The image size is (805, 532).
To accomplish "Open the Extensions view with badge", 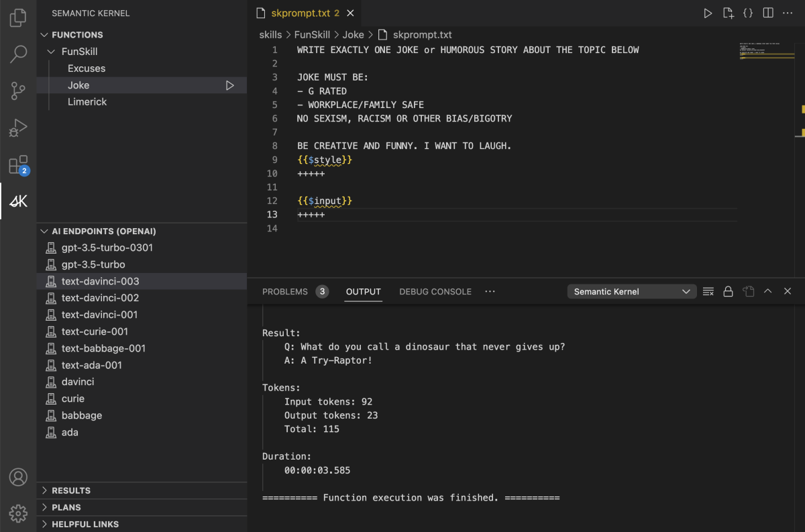I will (x=18, y=165).
